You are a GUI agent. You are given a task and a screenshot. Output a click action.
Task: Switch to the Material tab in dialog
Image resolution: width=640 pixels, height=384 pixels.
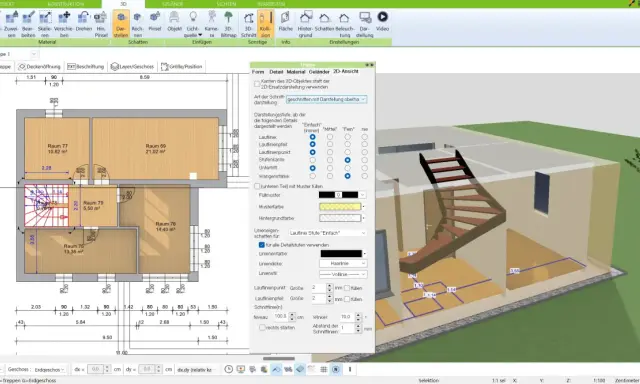click(x=296, y=72)
